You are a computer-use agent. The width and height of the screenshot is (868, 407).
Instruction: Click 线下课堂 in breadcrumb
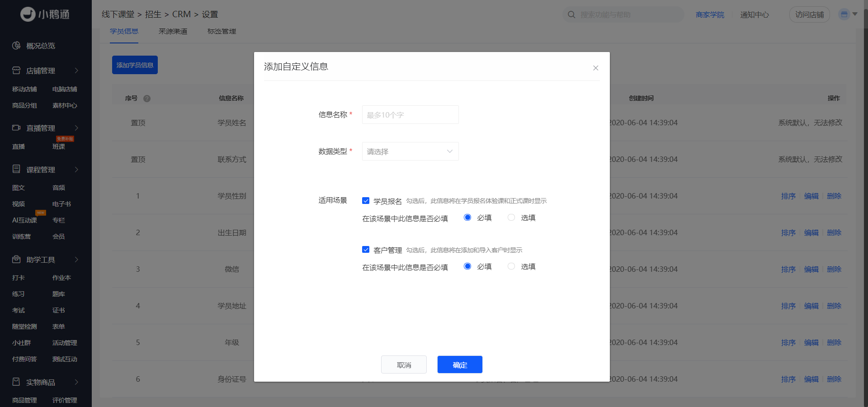click(118, 14)
